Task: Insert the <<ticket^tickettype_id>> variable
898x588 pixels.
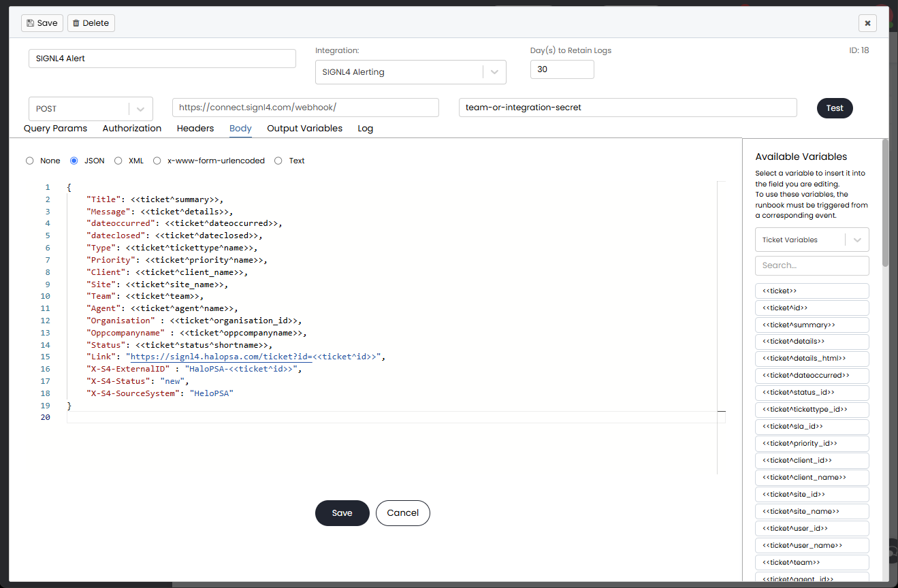Action: click(x=812, y=410)
